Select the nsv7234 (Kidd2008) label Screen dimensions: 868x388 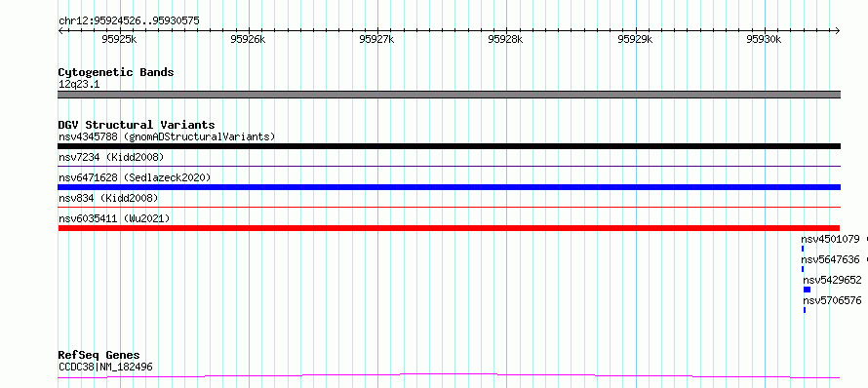click(111, 157)
